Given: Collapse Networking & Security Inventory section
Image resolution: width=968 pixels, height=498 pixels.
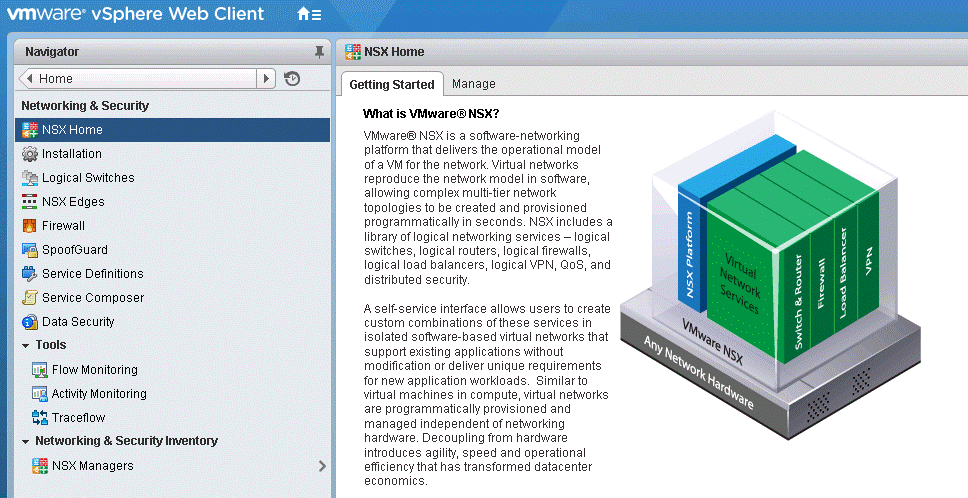Looking at the screenshot, I should click(x=25, y=441).
